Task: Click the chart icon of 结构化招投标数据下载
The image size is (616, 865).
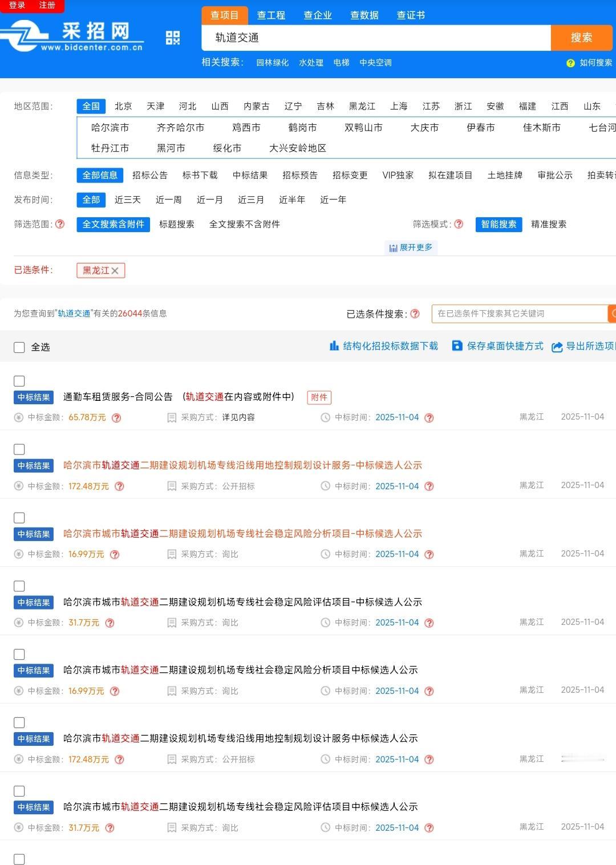Action: tap(334, 346)
